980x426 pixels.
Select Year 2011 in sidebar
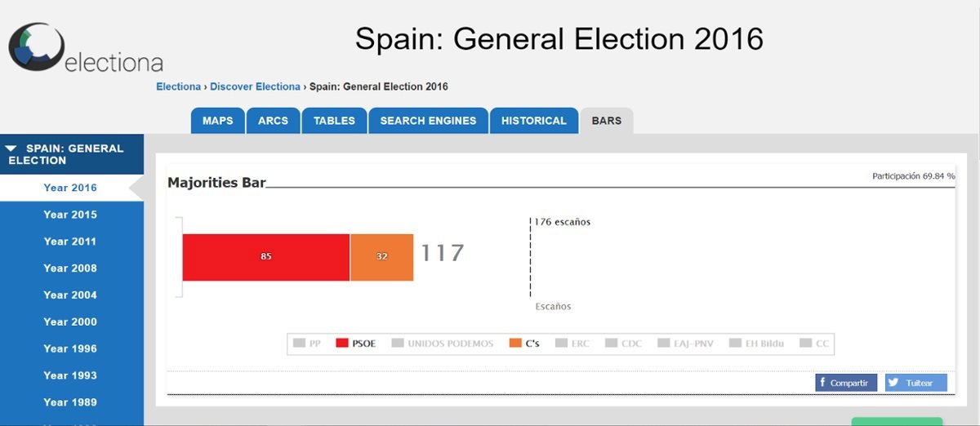click(70, 242)
